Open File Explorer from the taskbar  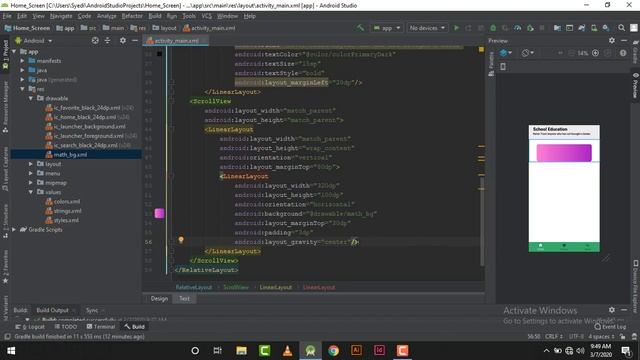tap(241, 350)
